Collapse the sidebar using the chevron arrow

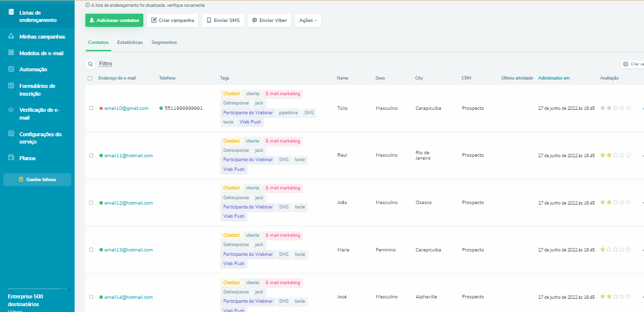pyautogui.click(x=69, y=290)
